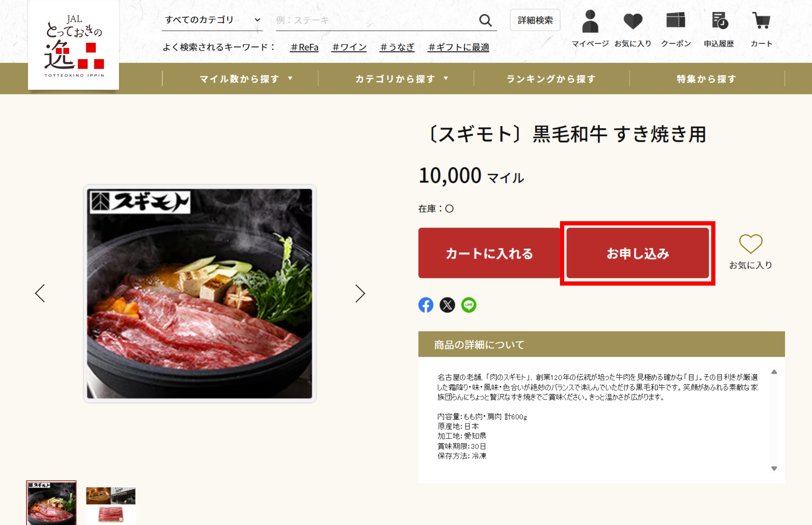Viewport: 812px width, 525px height.
Task: Open ランキングから探す in navigation
Action: [551, 79]
